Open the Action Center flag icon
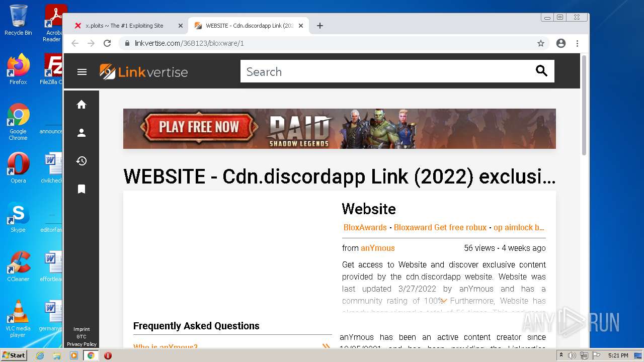This screenshot has width=644, height=362. coord(596,355)
